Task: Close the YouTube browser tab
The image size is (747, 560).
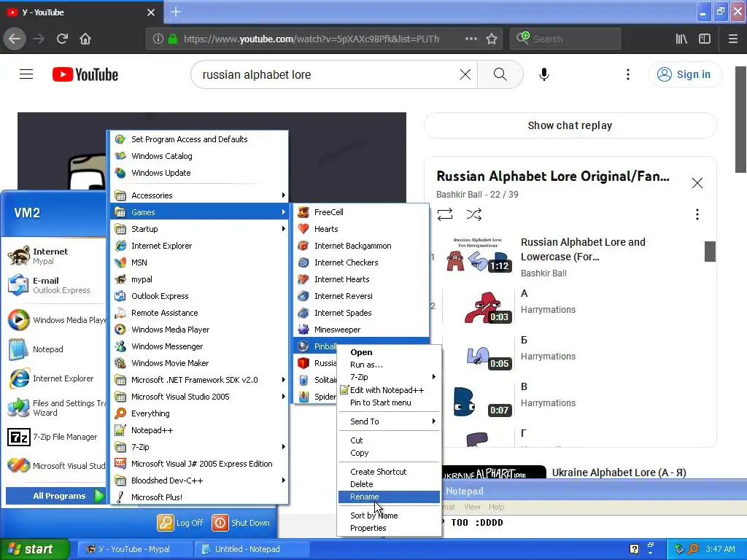Action: [x=150, y=12]
